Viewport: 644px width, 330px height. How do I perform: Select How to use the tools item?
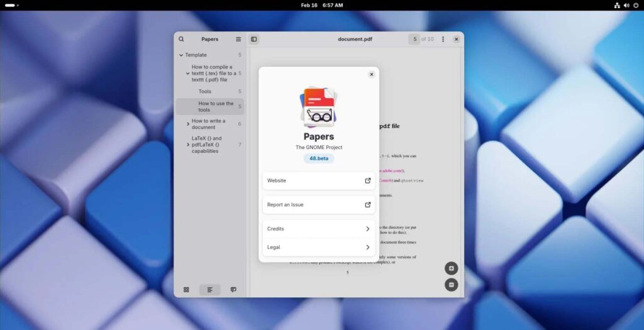pyautogui.click(x=210, y=107)
